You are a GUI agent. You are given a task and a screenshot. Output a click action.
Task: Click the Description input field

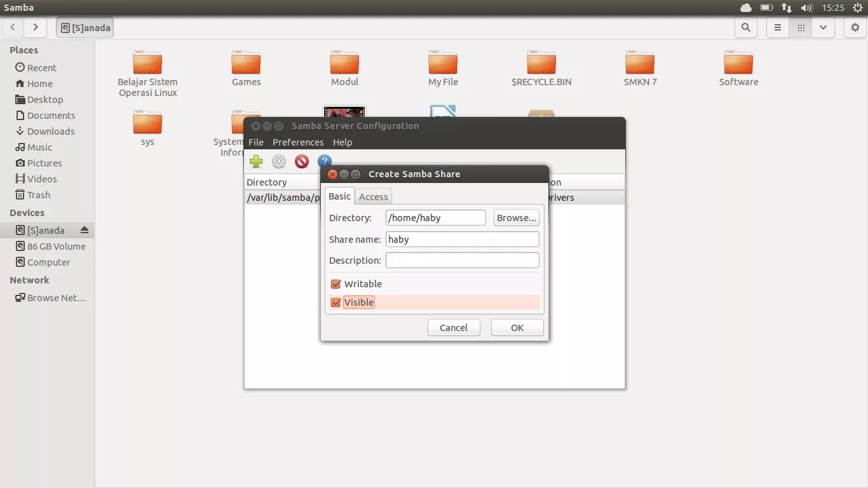click(463, 261)
